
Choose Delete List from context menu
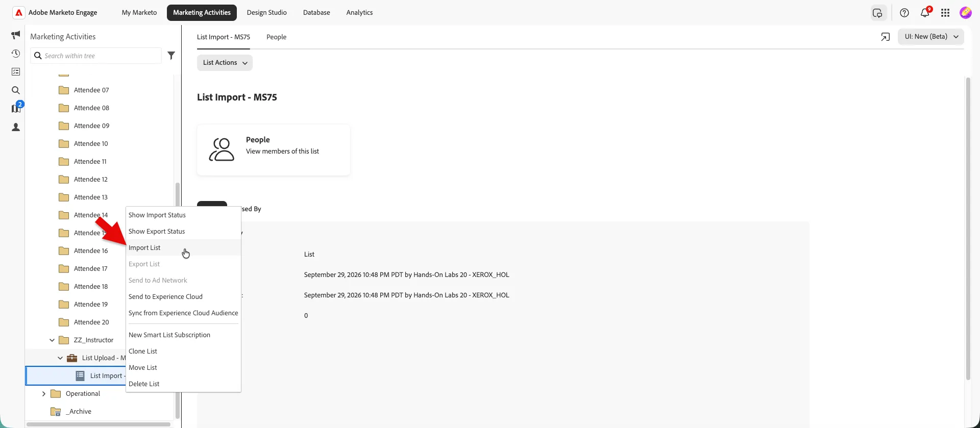[183, 384]
